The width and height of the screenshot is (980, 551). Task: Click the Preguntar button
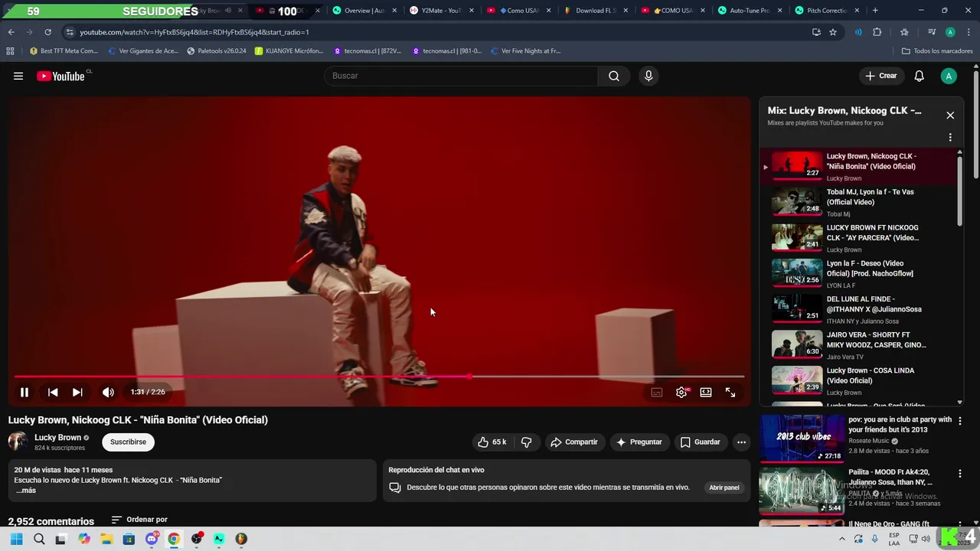(x=639, y=442)
